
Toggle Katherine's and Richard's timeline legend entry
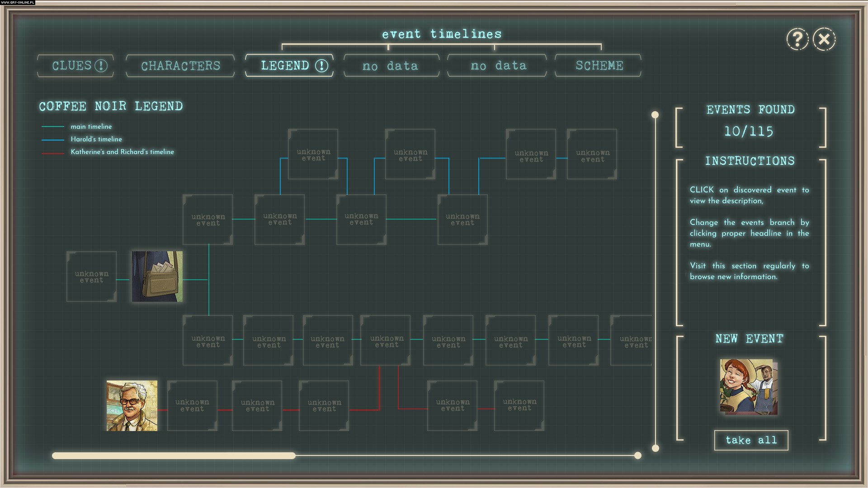click(121, 152)
